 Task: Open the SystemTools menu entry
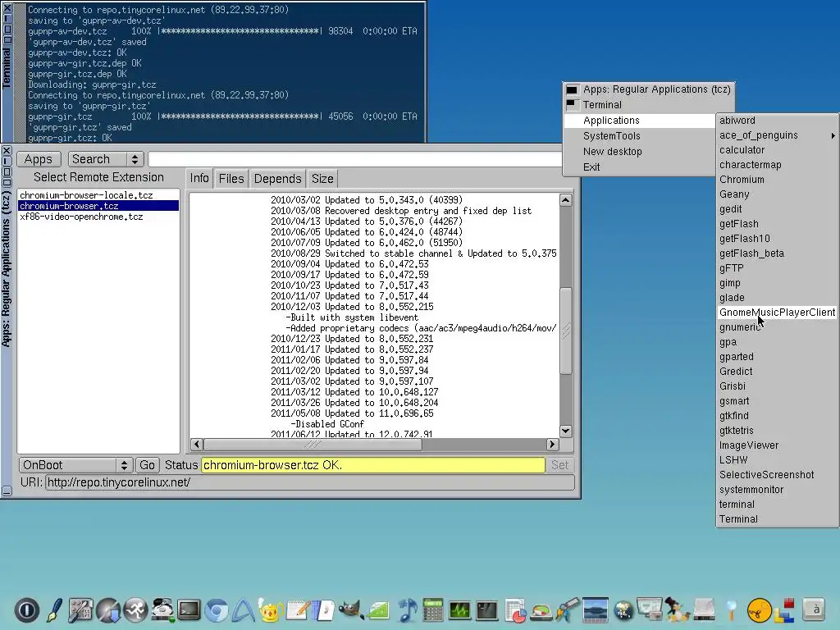click(x=639, y=136)
